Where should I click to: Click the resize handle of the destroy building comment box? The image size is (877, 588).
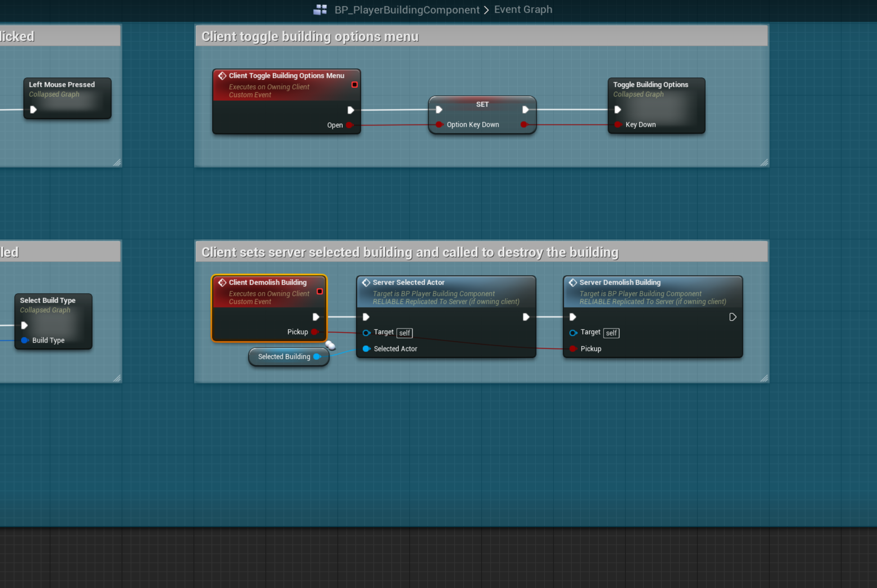[x=764, y=378]
